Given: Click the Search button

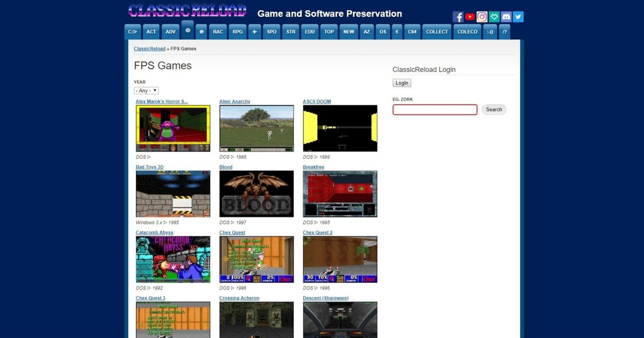Looking at the screenshot, I should pyautogui.click(x=494, y=110).
